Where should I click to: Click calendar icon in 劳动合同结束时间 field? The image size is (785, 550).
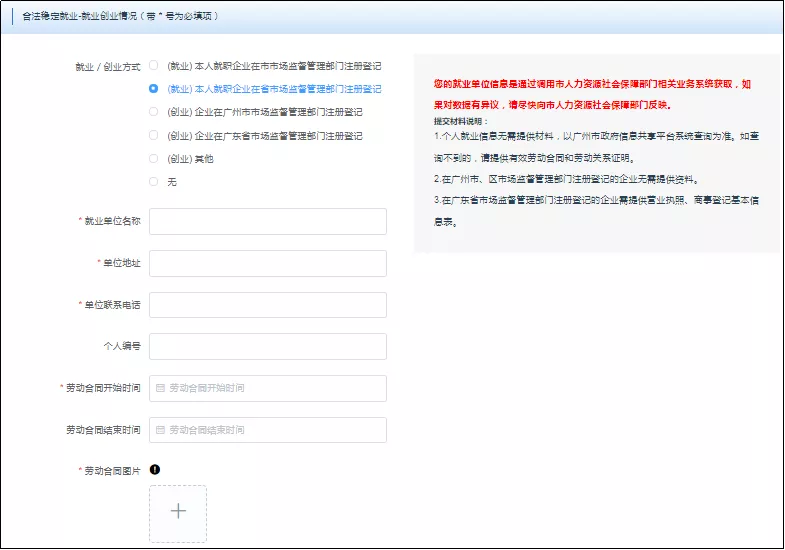160,430
